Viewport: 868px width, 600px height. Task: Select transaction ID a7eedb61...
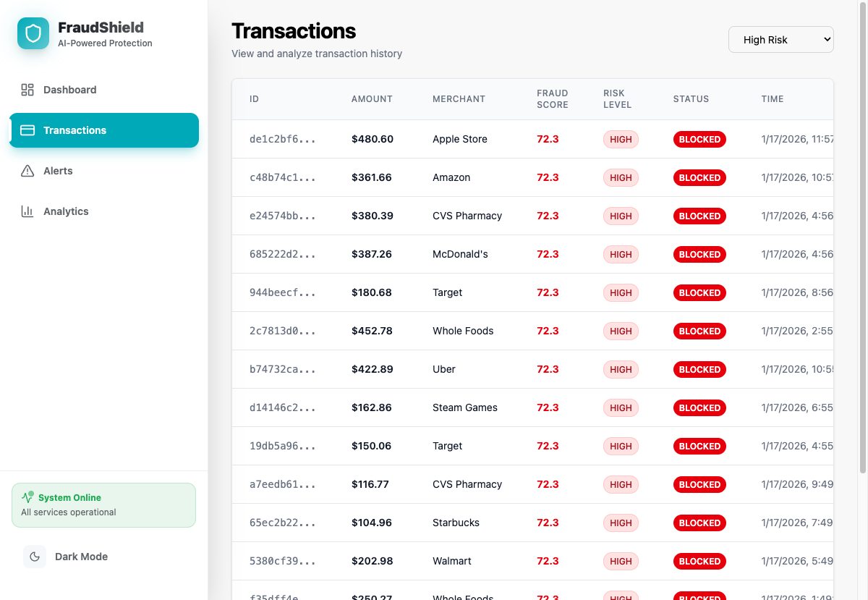tap(283, 484)
